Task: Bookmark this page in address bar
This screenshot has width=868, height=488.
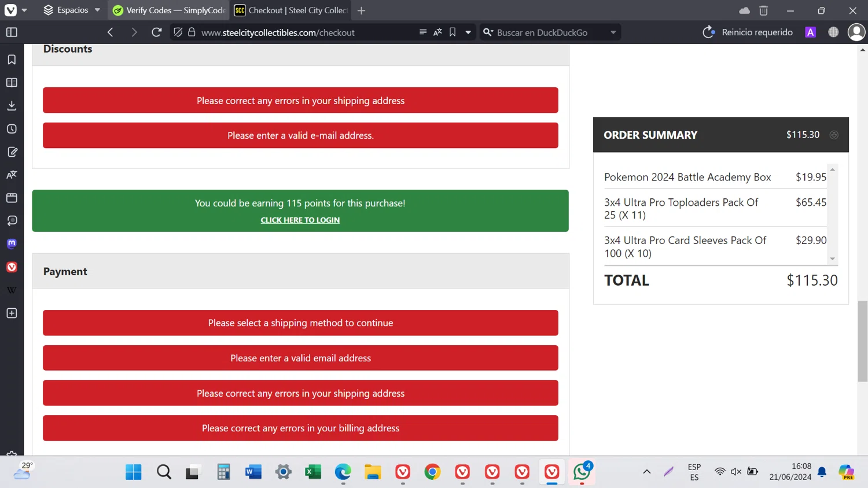Action: tap(453, 32)
